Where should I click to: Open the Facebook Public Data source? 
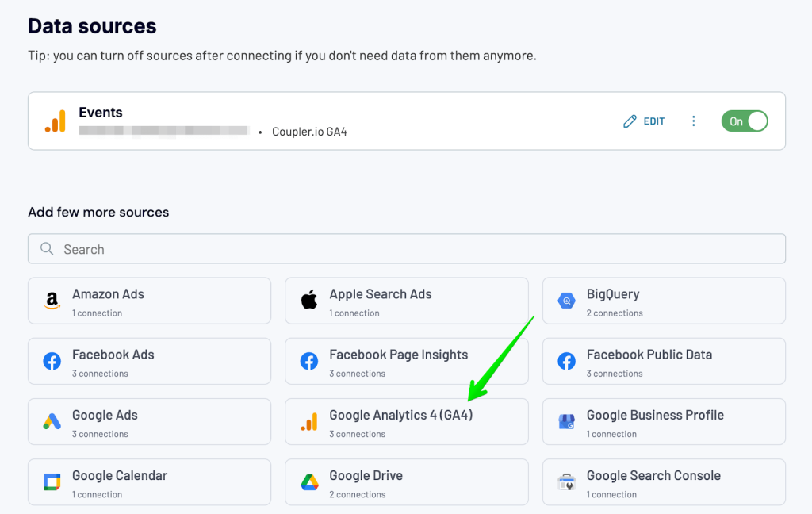point(664,361)
